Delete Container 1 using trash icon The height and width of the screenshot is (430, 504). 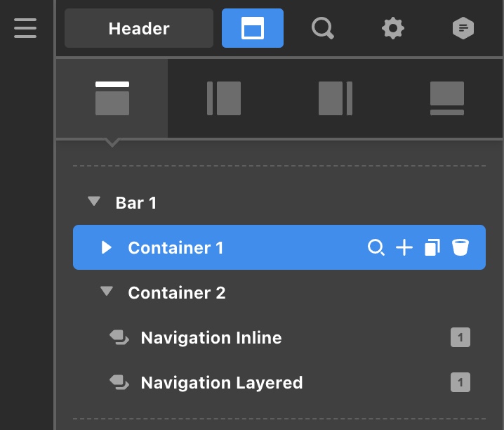coord(460,247)
